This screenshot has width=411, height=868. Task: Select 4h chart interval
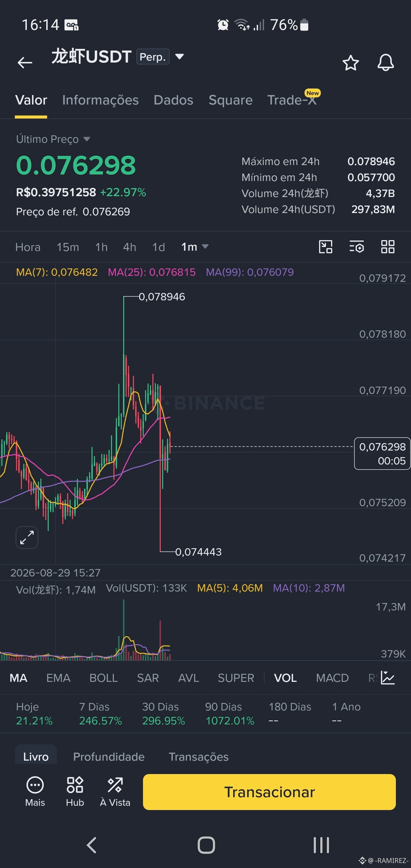pyautogui.click(x=129, y=247)
